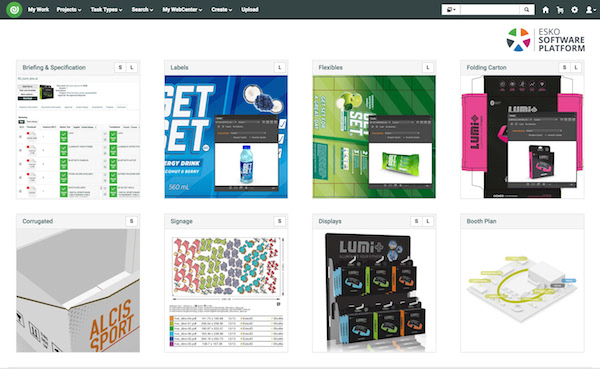The height and width of the screenshot is (369, 600).
Task: Open the Upload menu item
Action: tap(250, 10)
